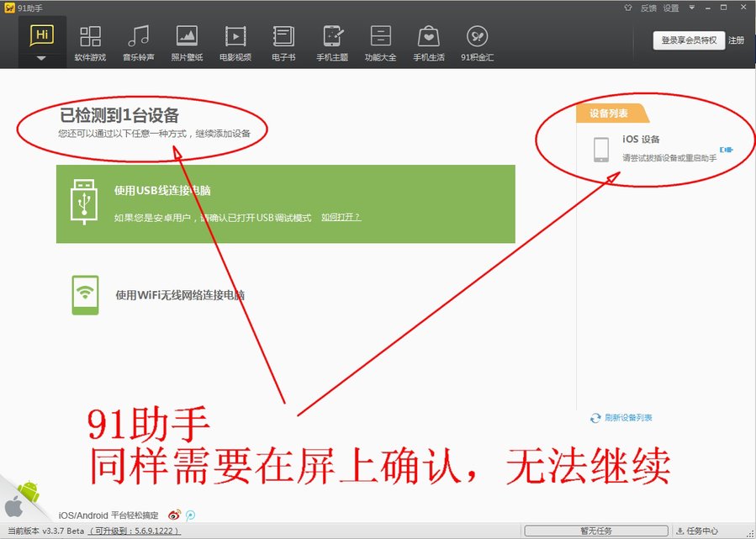This screenshot has height=539, width=756.
Task: Click the WiFi phone icon
Action: tap(85, 295)
